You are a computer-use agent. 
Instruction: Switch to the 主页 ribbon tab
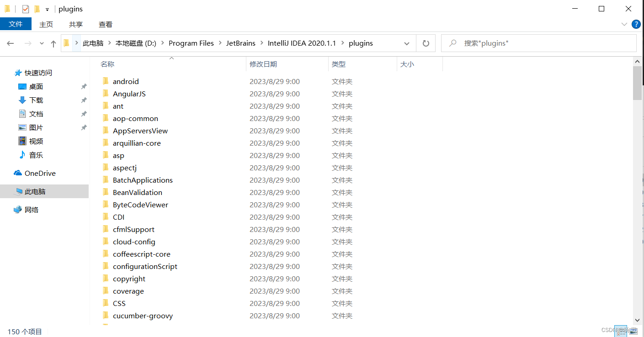point(46,24)
